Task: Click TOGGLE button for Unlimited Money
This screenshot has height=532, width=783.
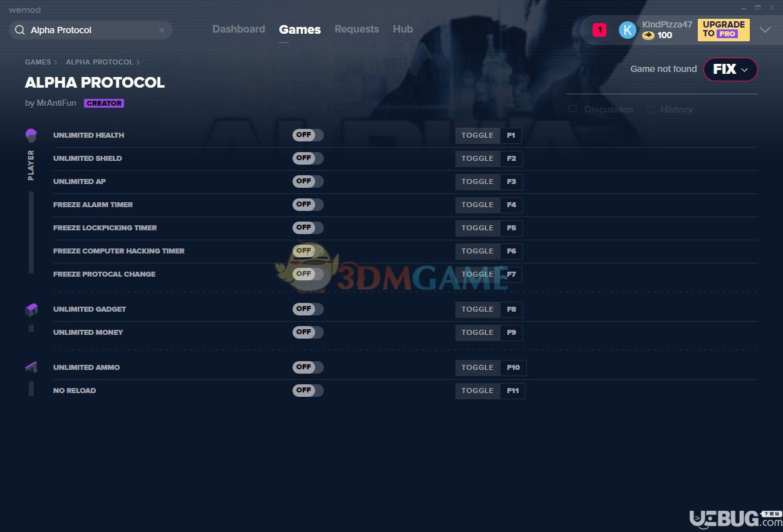Action: click(x=478, y=332)
